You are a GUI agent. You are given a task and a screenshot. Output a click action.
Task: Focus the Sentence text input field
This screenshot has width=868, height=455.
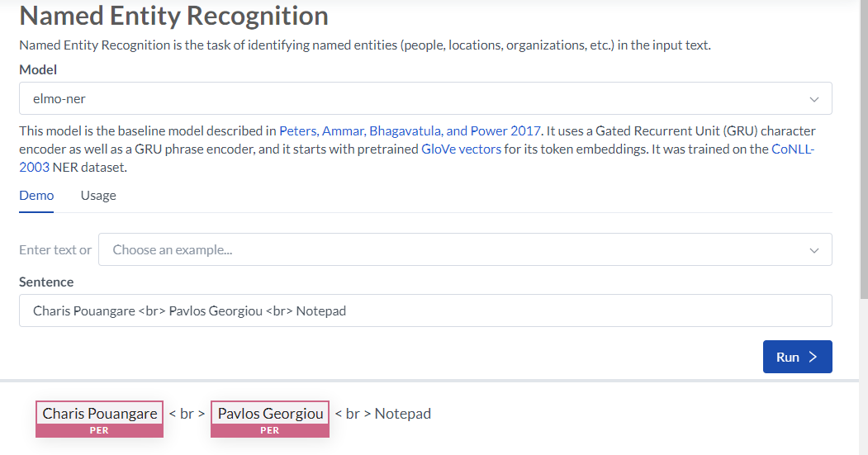(425, 311)
